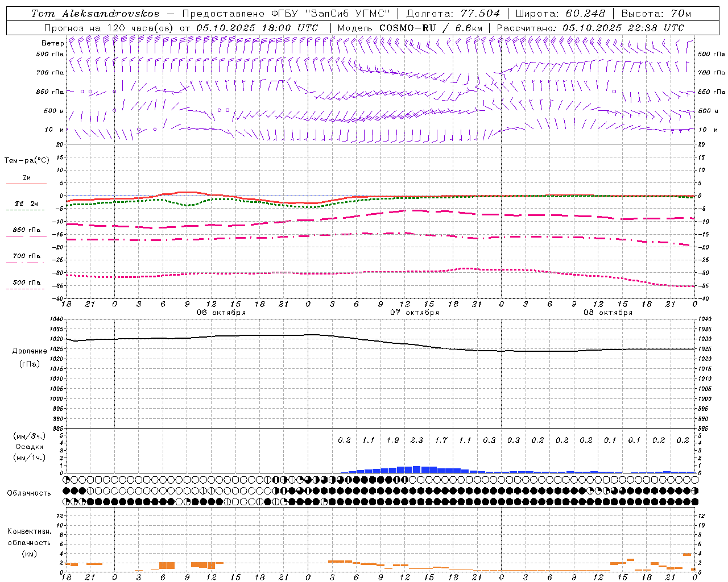Click the '2м' temperature legend entry
Image resolution: width=728 pixels, height=582 pixels.
pos(27,178)
